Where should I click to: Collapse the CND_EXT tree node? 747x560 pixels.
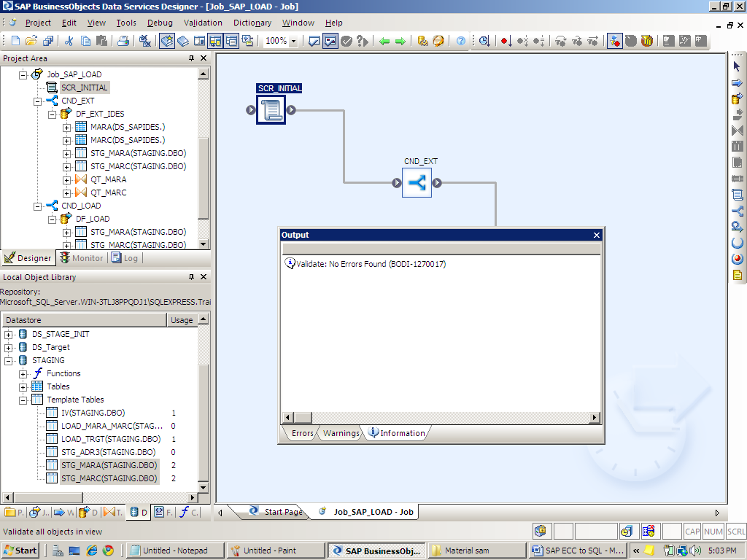37,101
